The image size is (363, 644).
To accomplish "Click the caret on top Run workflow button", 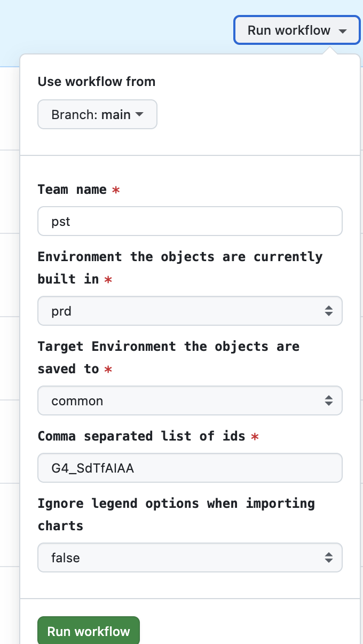I will tap(342, 31).
